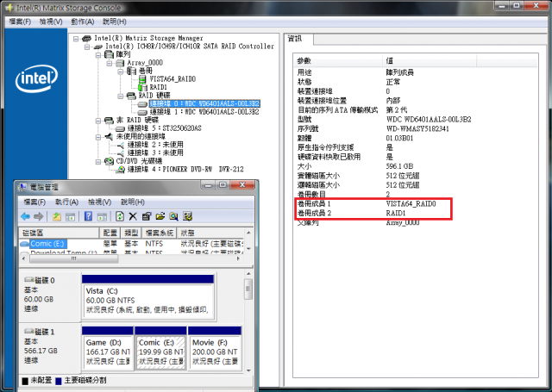
Task: Open 檔案(F) menu in 電腦管理 window
Action: point(34,202)
